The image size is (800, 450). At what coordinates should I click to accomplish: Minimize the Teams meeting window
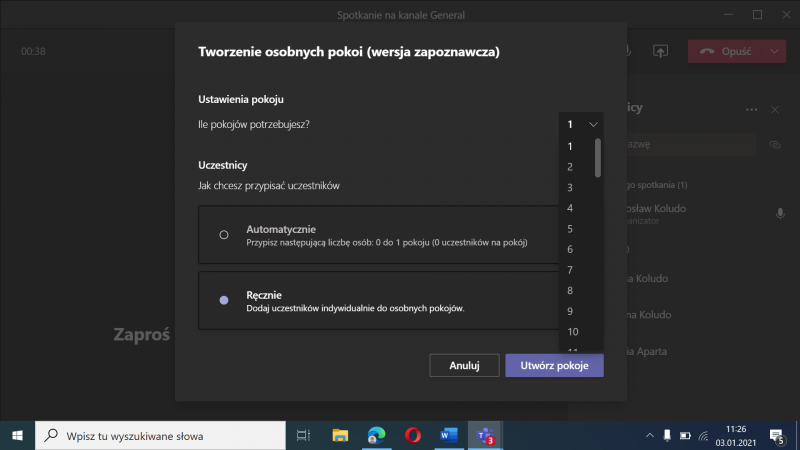[728, 15]
